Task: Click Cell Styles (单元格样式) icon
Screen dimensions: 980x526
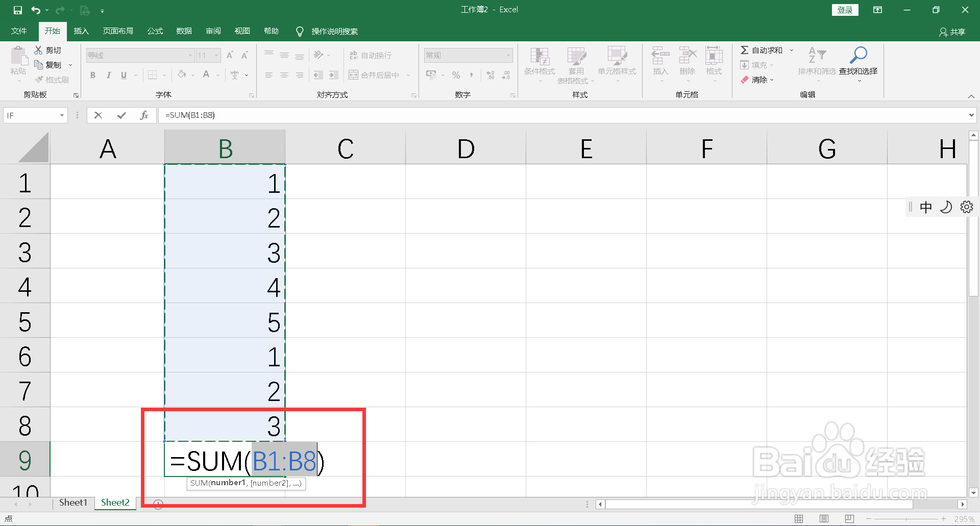Action: click(x=617, y=56)
